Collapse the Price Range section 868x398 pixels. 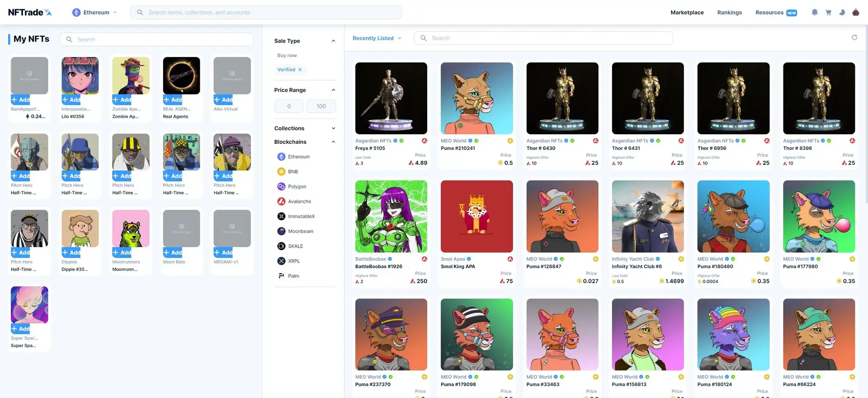333,90
